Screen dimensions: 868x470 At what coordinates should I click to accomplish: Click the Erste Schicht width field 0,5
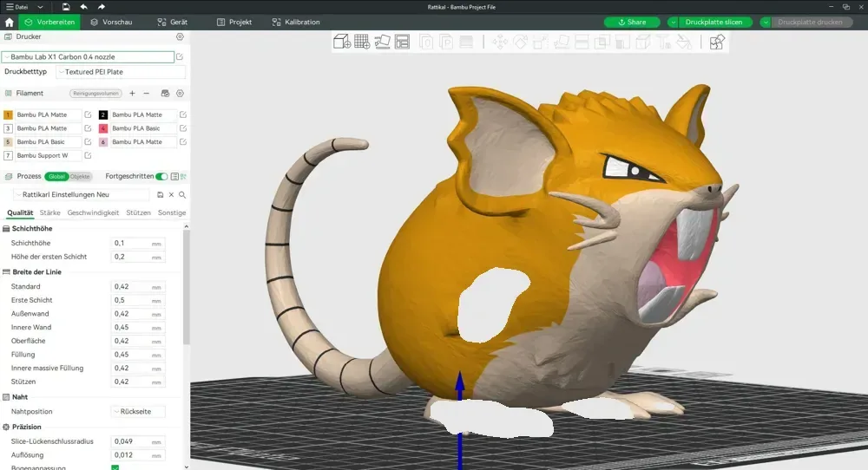[x=138, y=300]
